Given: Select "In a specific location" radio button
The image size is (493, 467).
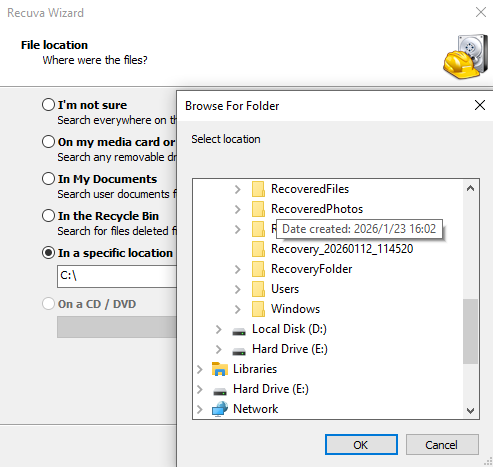Looking at the screenshot, I should (x=48, y=253).
